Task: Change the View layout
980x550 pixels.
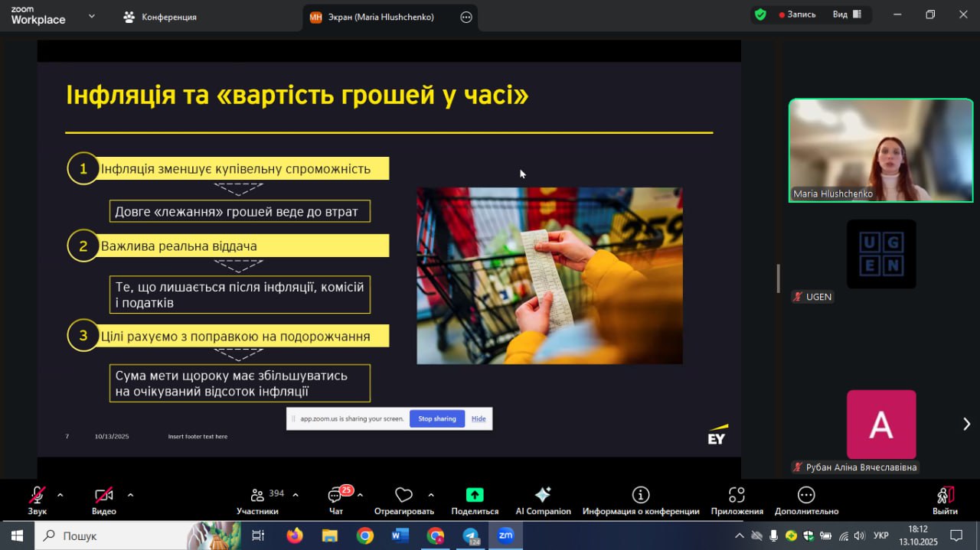Action: click(847, 15)
